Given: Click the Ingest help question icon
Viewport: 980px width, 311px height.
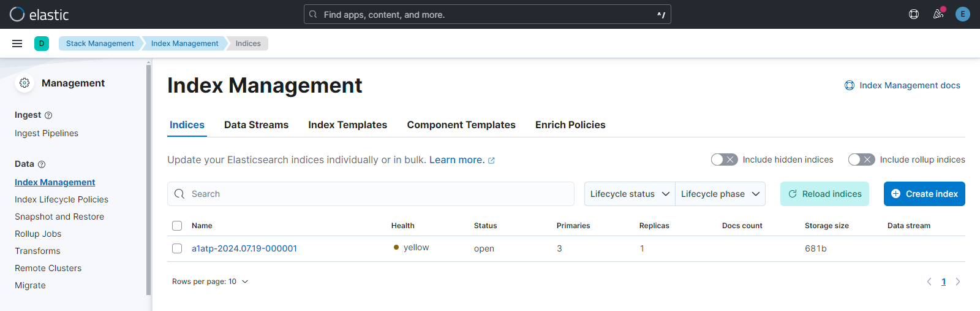Looking at the screenshot, I should coord(48,115).
